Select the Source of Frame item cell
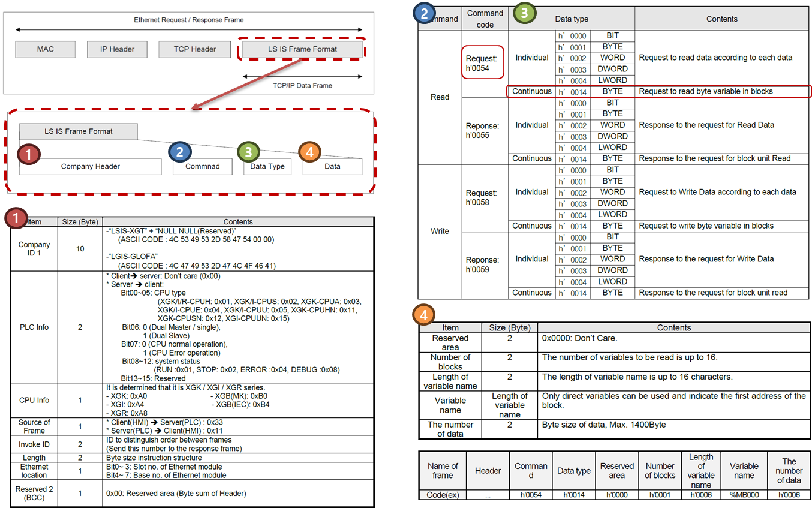This screenshot has width=812, height=508. tap(34, 426)
